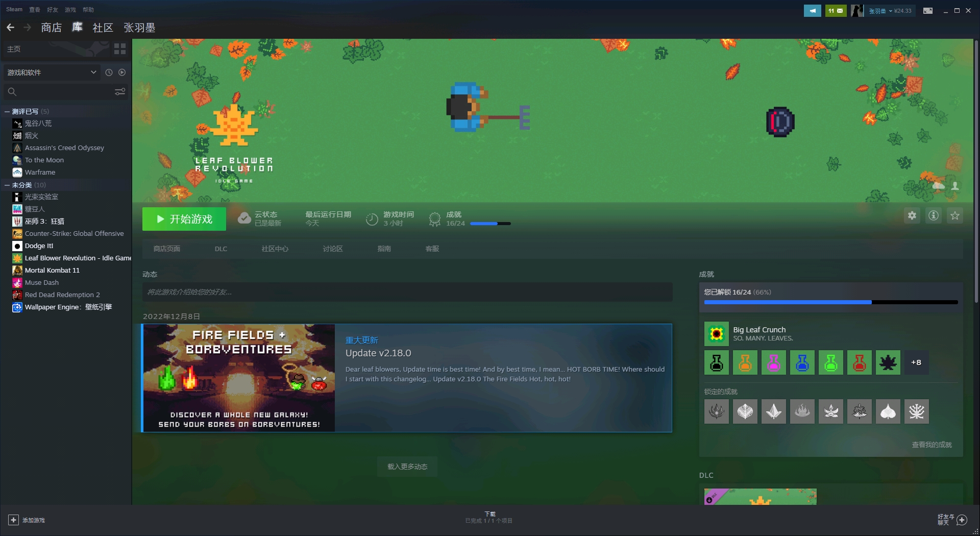
Task: Click the activity post input field
Action: [x=407, y=292]
